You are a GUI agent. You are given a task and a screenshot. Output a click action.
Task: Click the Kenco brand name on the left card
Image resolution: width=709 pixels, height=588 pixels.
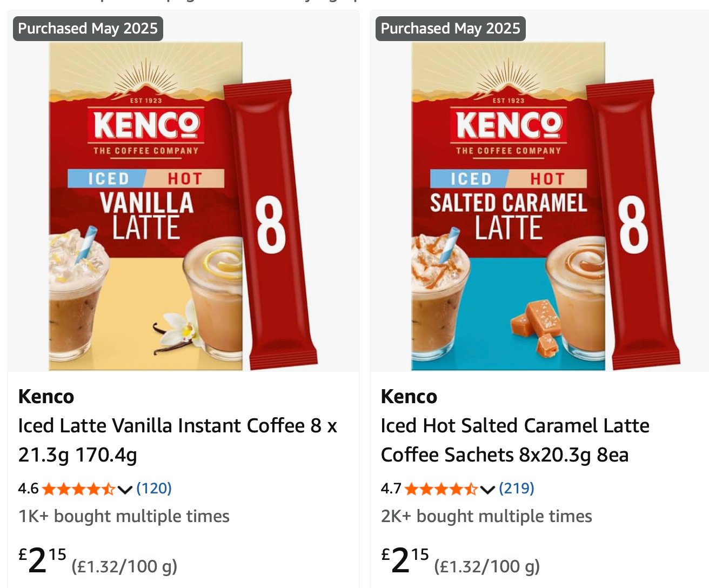[46, 397]
